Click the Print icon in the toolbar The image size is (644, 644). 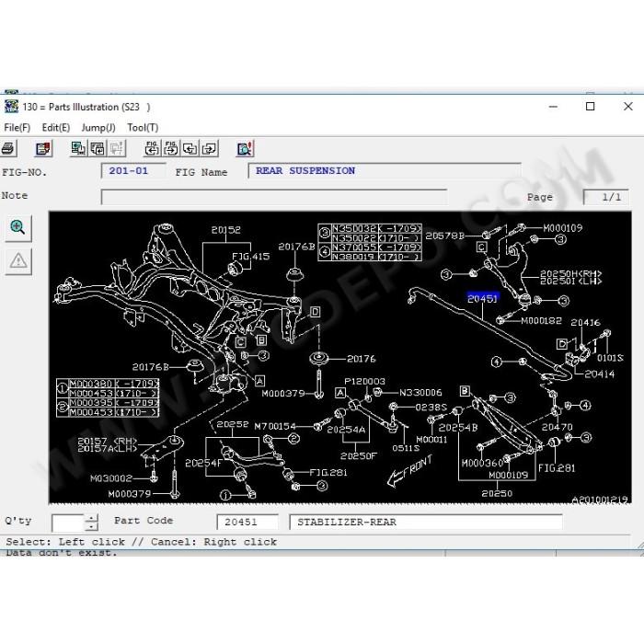point(7,149)
